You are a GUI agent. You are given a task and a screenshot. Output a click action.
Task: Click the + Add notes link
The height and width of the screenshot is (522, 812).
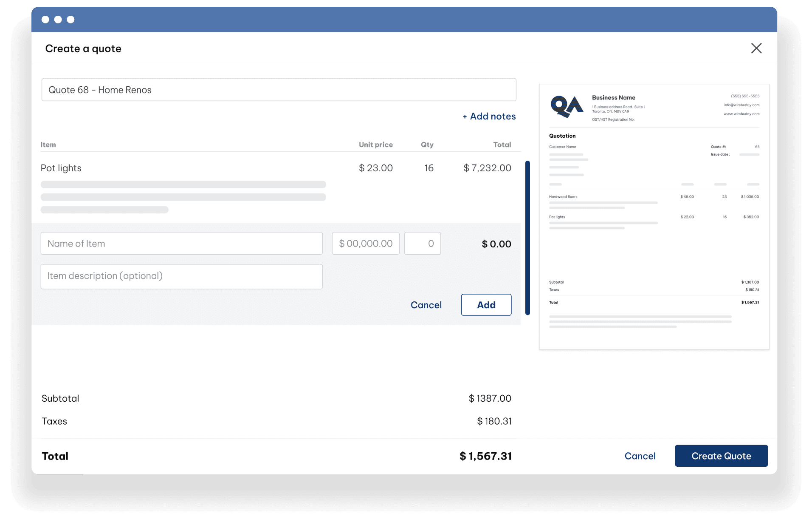tap(489, 116)
